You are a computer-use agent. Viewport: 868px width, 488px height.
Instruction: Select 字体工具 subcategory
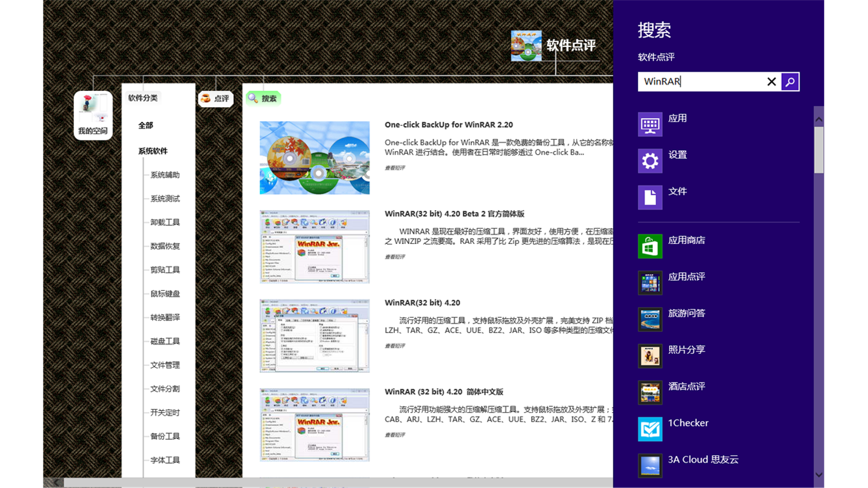coord(165,460)
